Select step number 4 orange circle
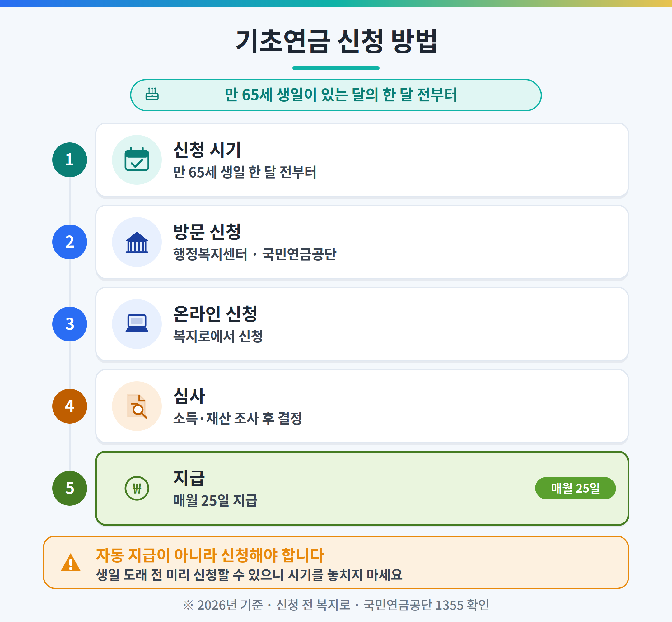 click(x=70, y=406)
